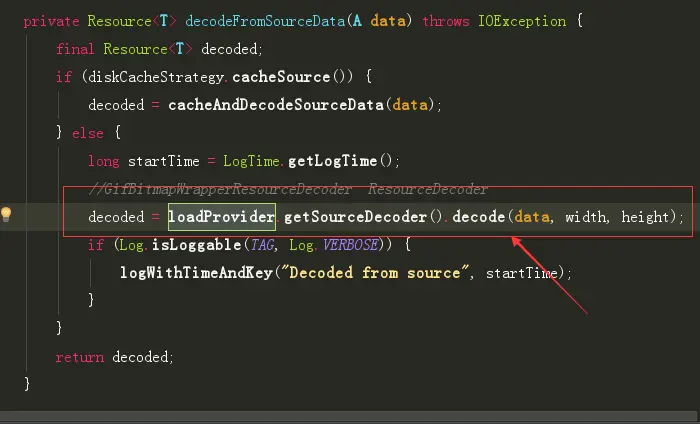Click the 'width' argument in decode call

[x=586, y=217]
